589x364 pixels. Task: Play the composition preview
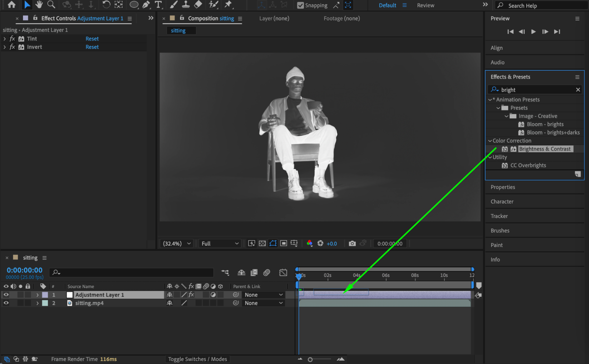tap(533, 31)
